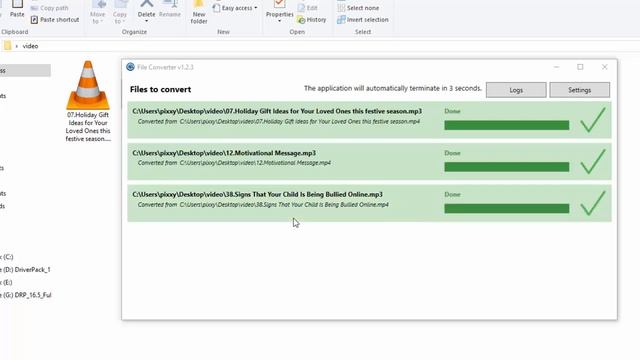Select the (G:) DRP_16.5_Ful drive in sidebar
The height and width of the screenshot is (360, 640).
point(26,295)
